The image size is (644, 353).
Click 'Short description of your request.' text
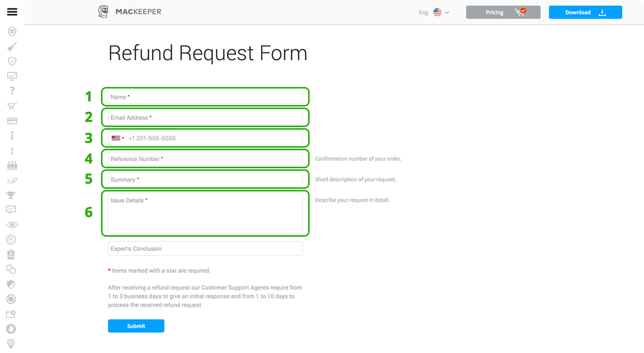pyautogui.click(x=355, y=179)
